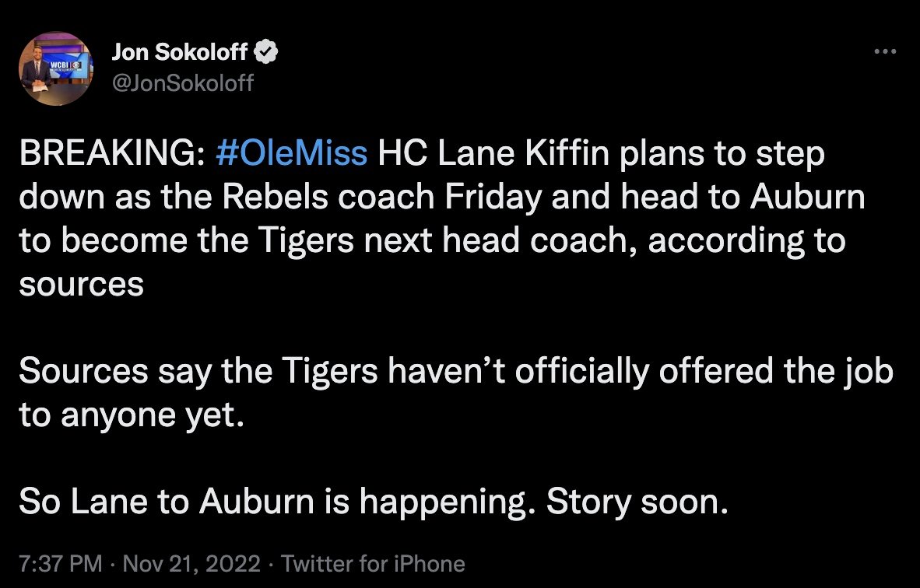Screen dimensions: 920x588
Task: Click the Nov 21, 2022 date
Action: (191, 563)
